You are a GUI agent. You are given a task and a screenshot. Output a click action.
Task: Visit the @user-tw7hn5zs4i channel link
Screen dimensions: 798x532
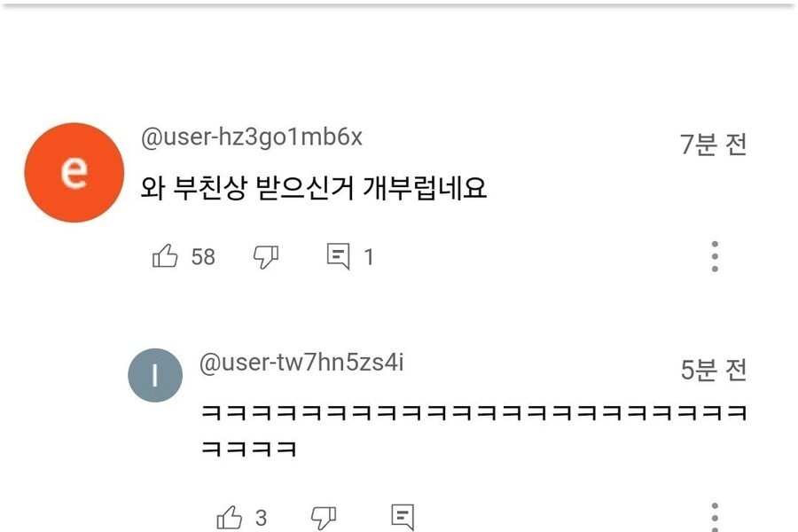(301, 363)
